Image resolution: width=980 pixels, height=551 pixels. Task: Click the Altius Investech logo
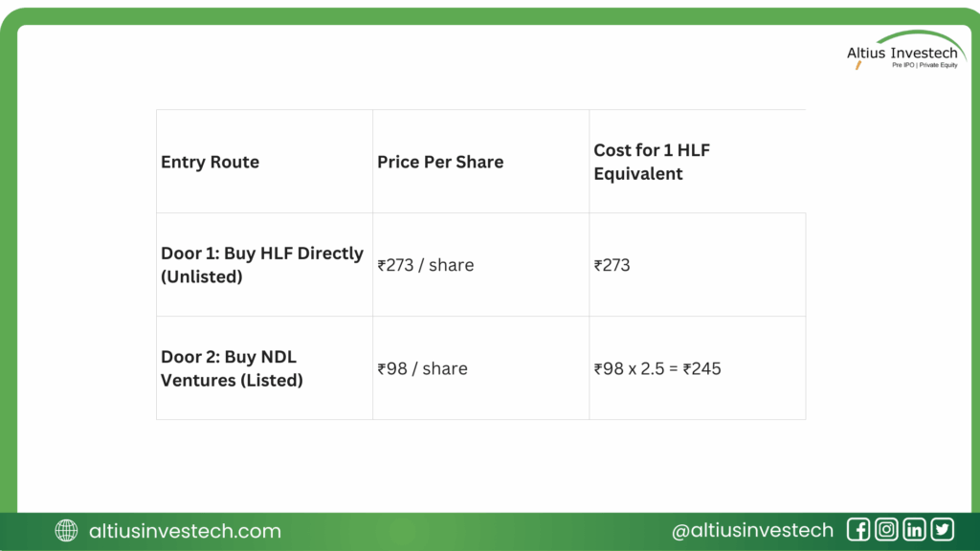click(902, 54)
